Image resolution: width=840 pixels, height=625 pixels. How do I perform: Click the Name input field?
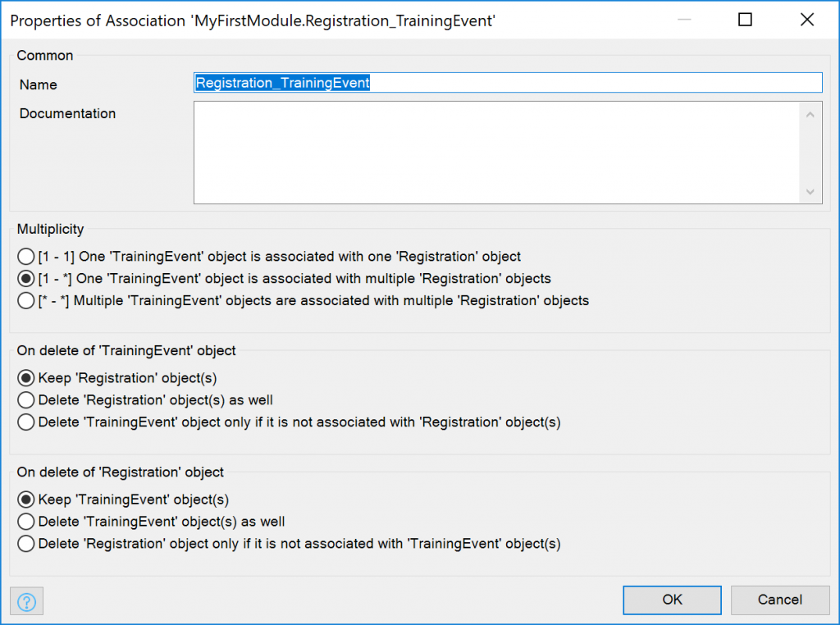pyautogui.click(x=507, y=83)
